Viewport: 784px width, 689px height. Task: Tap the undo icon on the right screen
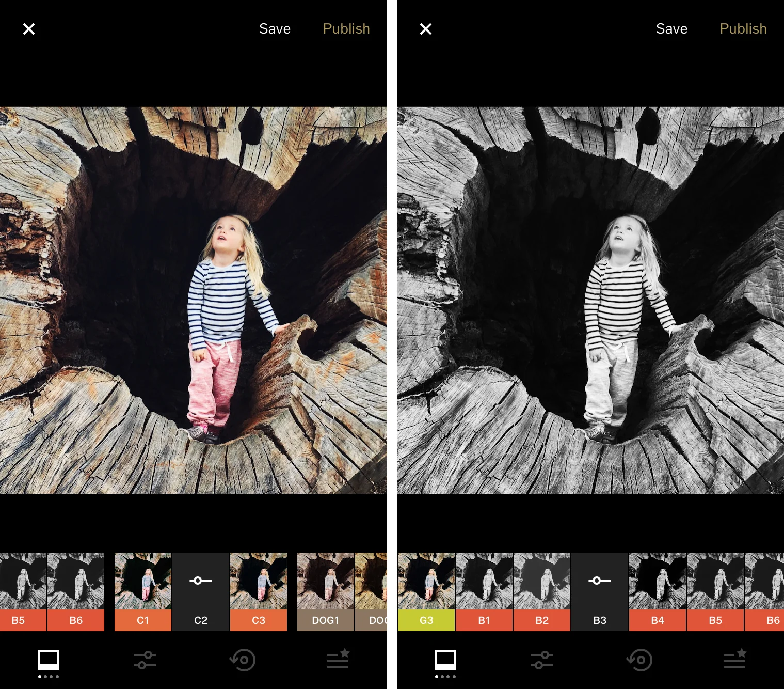639,660
